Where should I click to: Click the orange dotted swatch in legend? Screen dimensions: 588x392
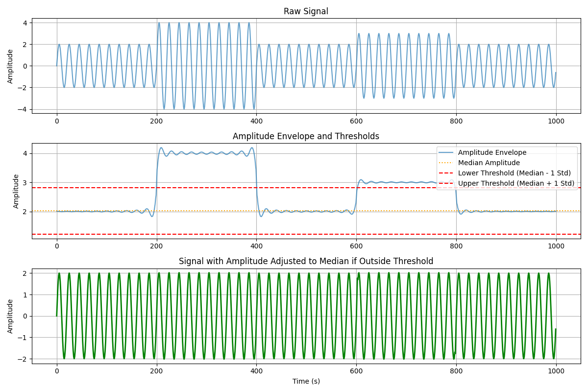click(447, 163)
